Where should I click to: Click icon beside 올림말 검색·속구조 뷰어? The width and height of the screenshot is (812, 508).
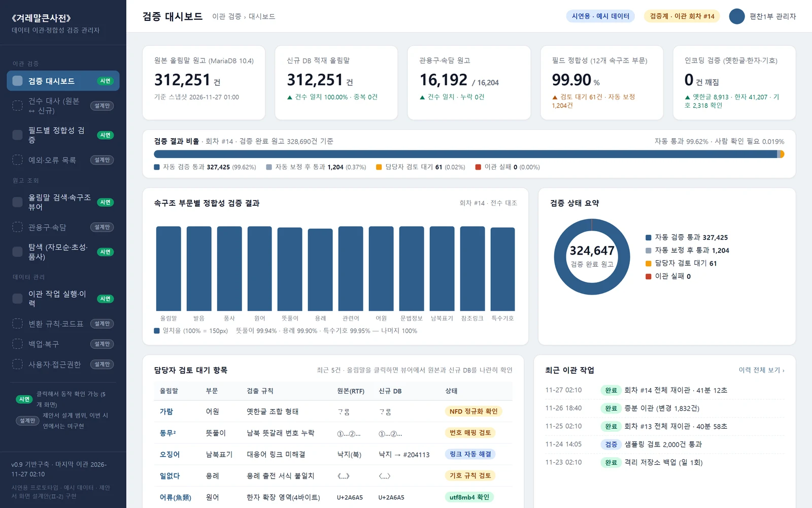[17, 202]
